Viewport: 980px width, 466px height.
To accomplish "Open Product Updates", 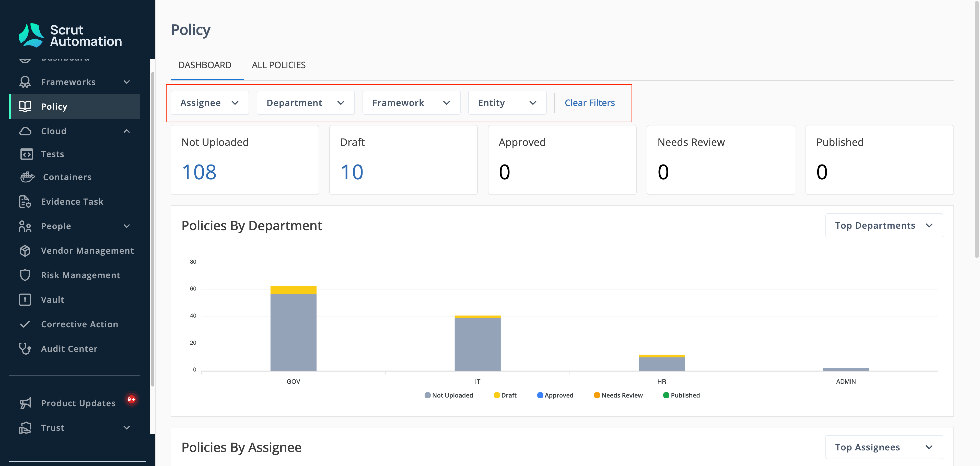I will [78, 403].
